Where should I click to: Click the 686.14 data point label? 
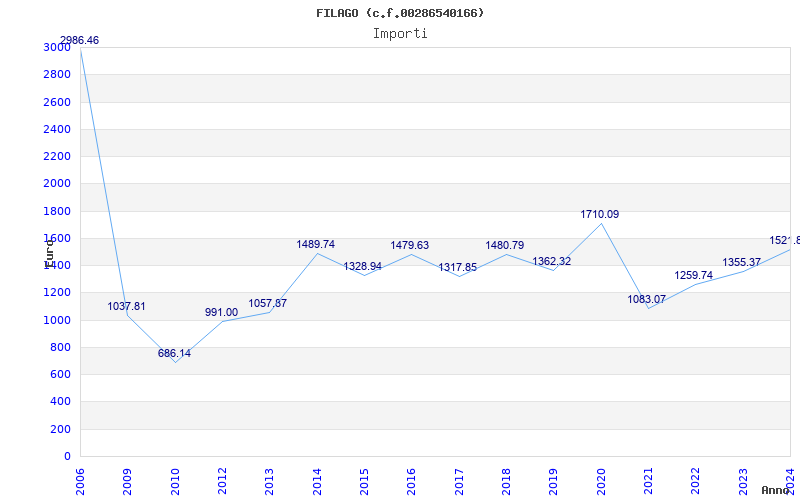coord(174,353)
